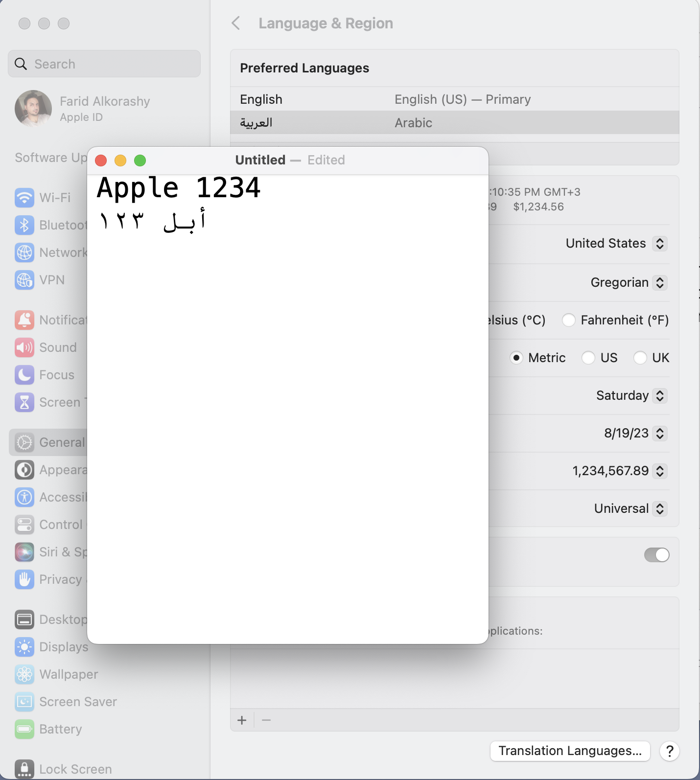The width and height of the screenshot is (700, 780).
Task: Click the Farid Alkorashy profile picture
Action: tap(33, 109)
